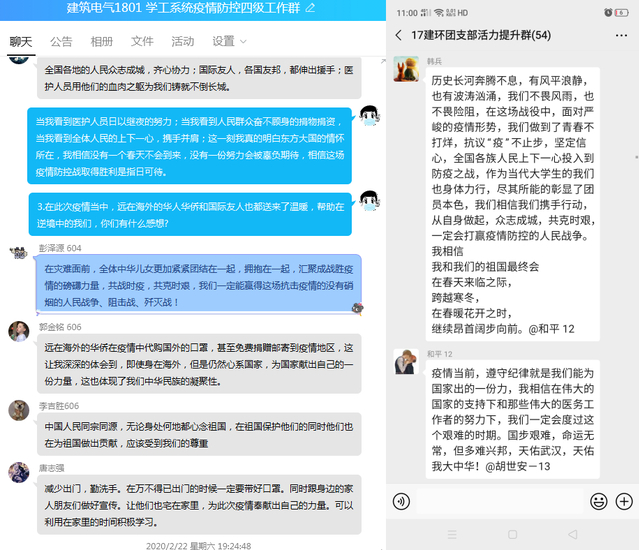Tap the Android home navigation button
The width and height of the screenshot is (639, 550).
[x=512, y=536]
